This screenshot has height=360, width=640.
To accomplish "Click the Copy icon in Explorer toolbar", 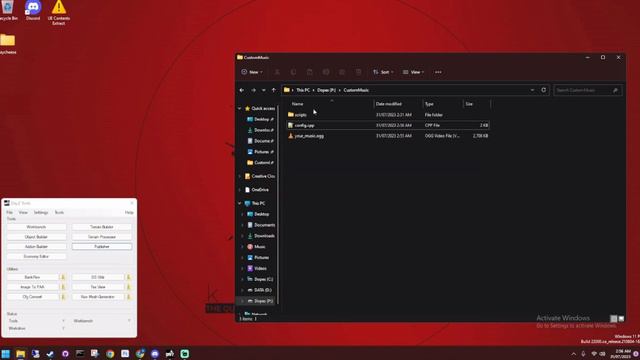I will pos(293,72).
